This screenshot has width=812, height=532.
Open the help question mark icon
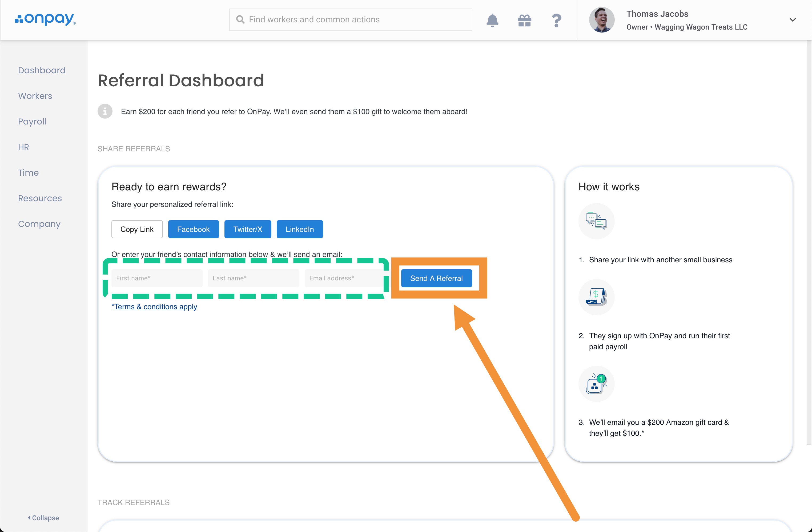click(556, 21)
